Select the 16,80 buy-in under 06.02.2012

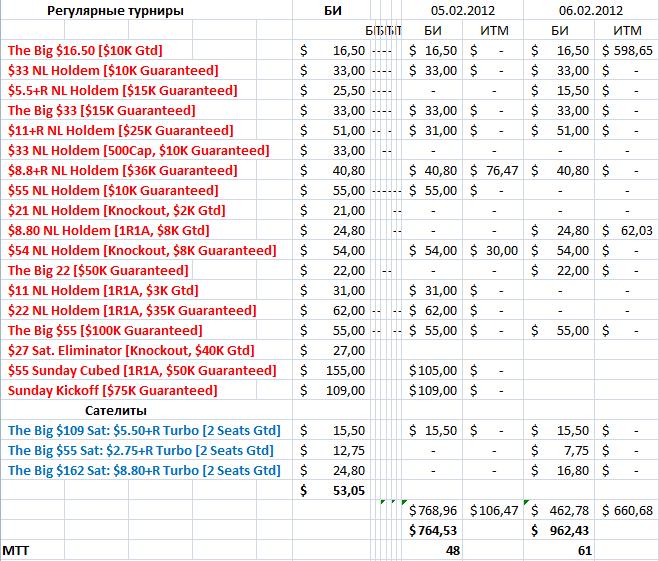click(560, 471)
